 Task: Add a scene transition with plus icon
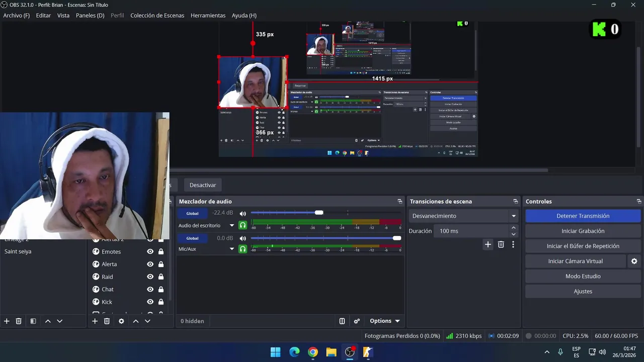488,244
